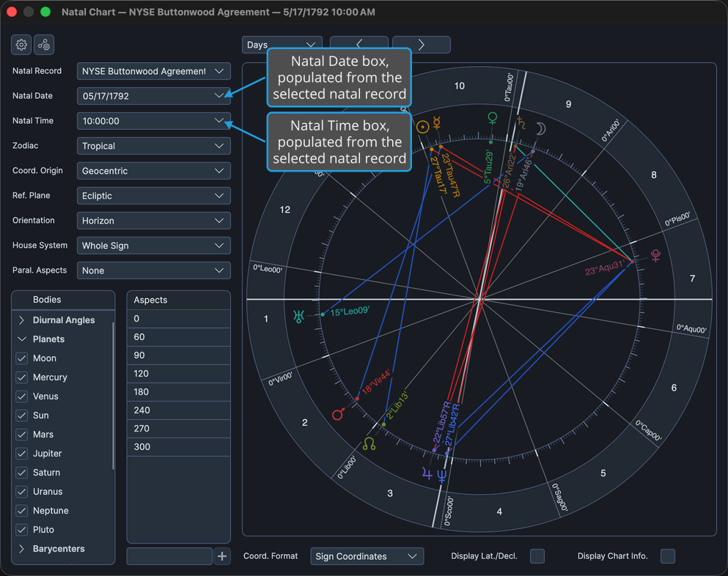Uncheck the Mars checkbox
Screen dimensions: 728x576
click(21, 435)
